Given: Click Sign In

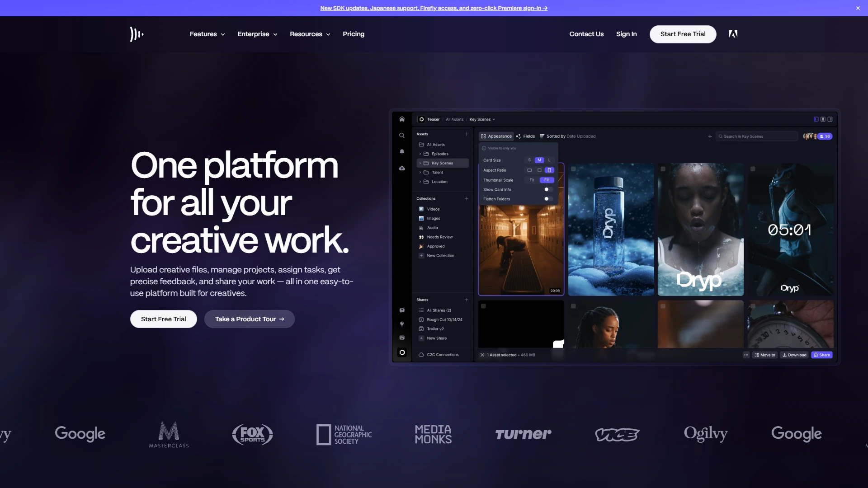Looking at the screenshot, I should 626,34.
